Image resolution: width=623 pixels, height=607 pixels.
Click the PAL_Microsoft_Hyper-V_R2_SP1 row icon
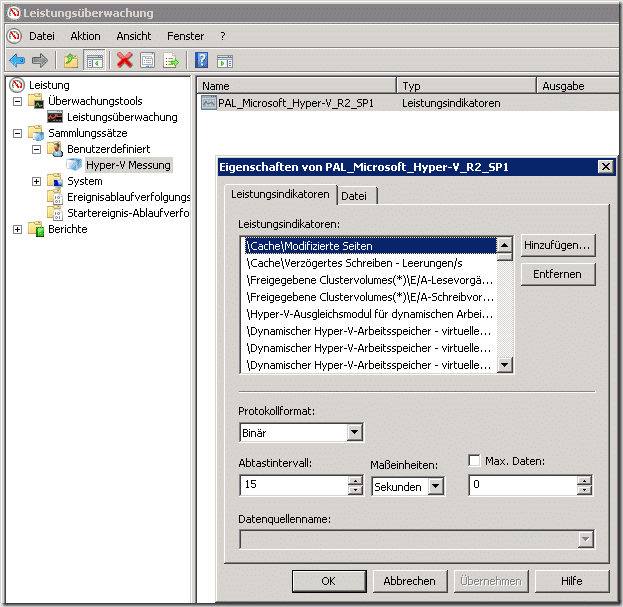tap(209, 103)
